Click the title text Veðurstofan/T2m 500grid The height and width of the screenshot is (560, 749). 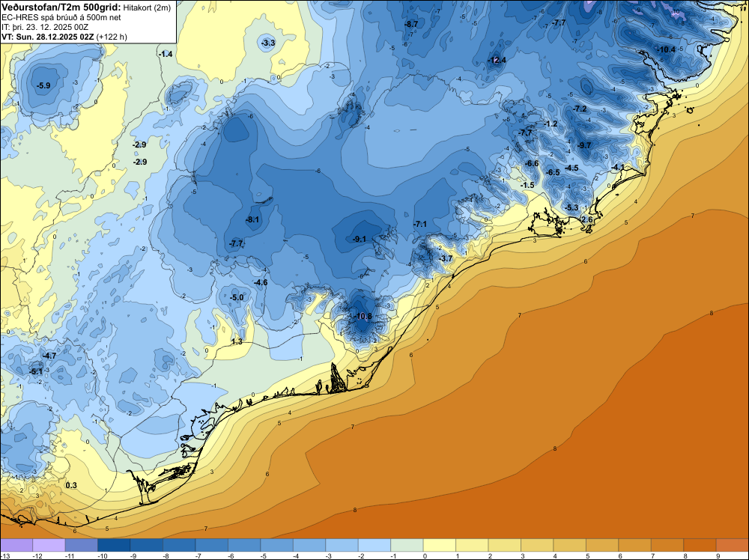(x=61, y=7)
